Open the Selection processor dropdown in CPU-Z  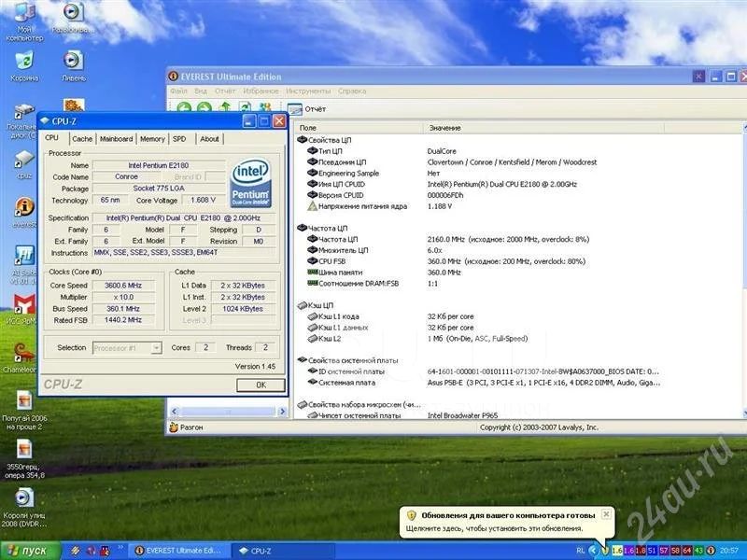click(x=127, y=348)
